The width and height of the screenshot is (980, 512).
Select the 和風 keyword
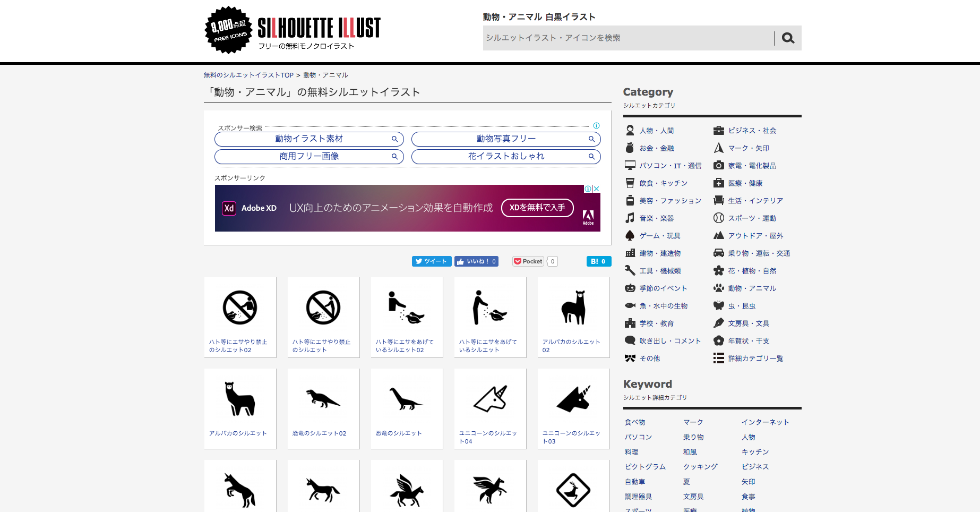690,452
